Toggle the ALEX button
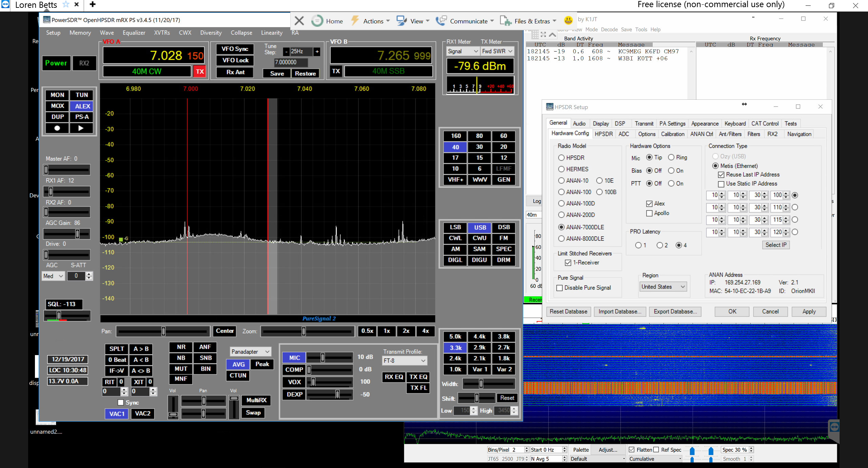Screen dimensions: 868x468 [82, 106]
